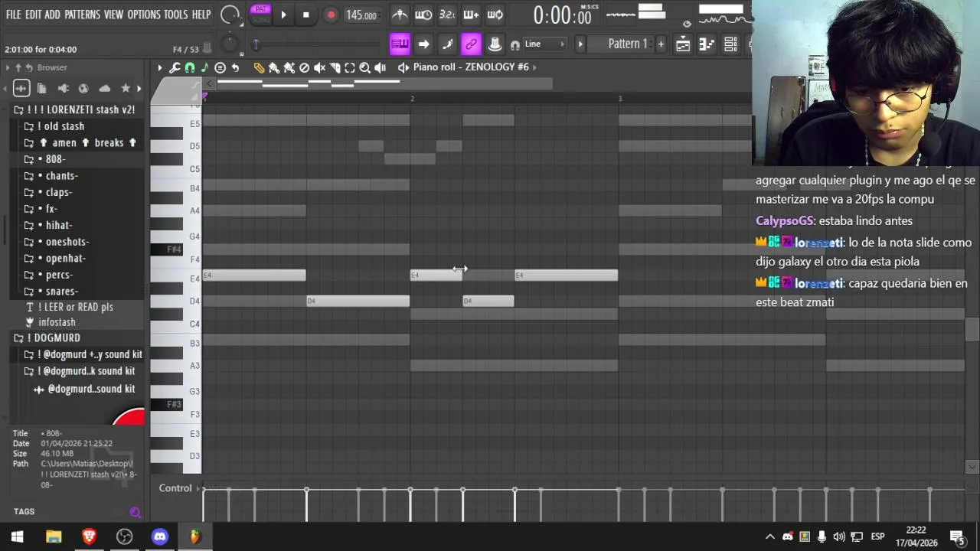The width and height of the screenshot is (980, 551).
Task: Click the transport Play button
Action: point(283,15)
